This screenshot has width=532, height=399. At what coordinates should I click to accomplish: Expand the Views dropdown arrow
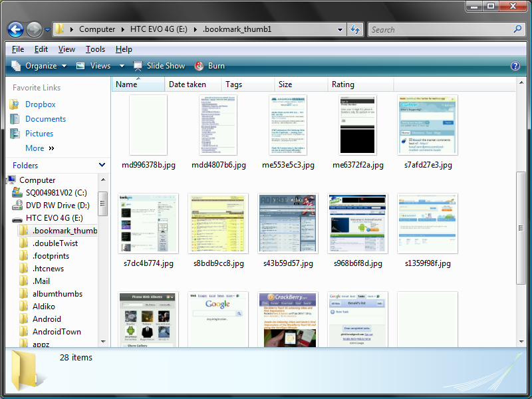pos(122,66)
